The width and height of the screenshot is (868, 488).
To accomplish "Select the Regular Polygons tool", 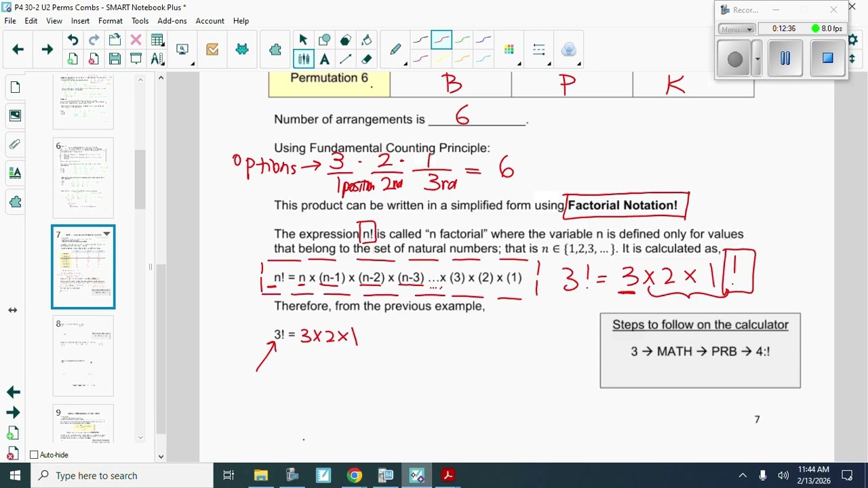I will click(345, 40).
